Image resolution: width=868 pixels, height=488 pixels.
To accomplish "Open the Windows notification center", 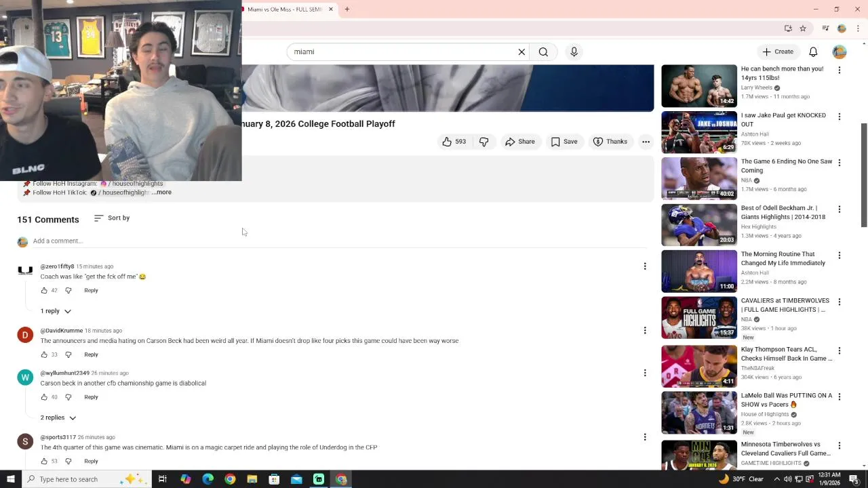I will coord(854,479).
